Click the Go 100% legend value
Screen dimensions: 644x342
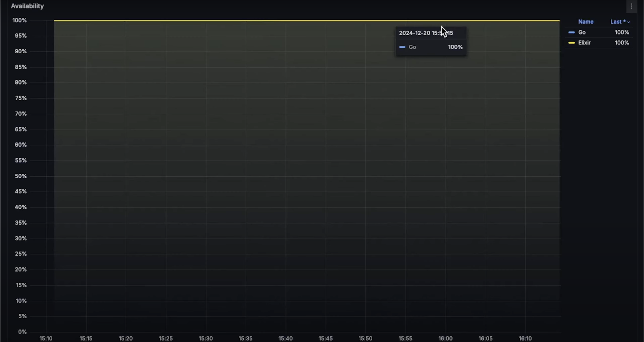coord(622,32)
